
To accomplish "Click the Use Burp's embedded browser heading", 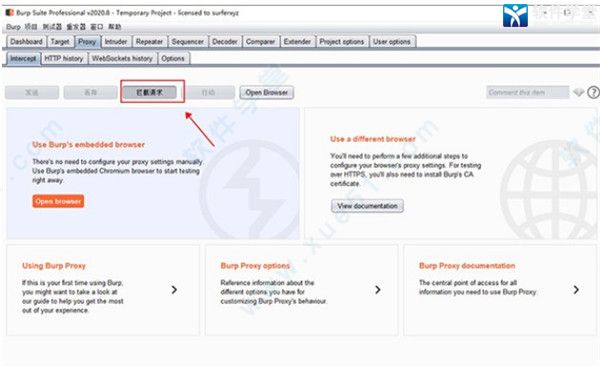I will point(89,145).
